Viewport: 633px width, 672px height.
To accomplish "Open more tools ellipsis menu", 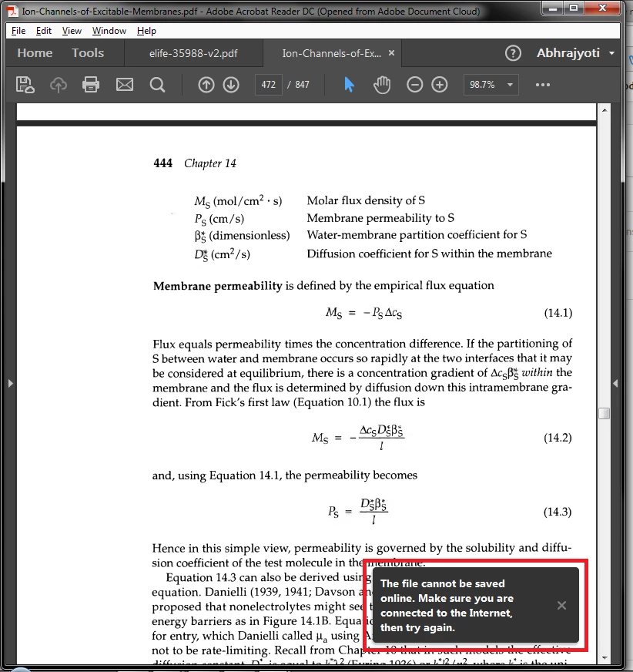I will (543, 85).
